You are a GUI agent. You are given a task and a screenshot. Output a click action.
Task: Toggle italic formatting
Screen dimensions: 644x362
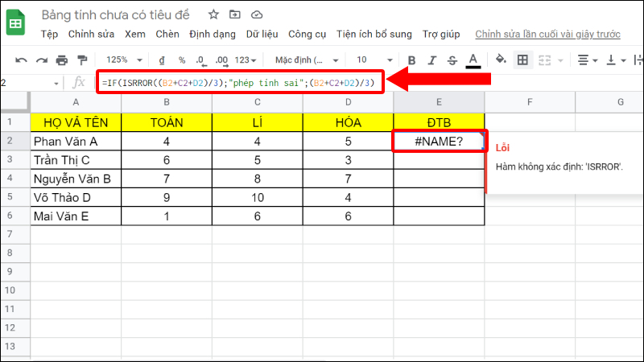tap(432, 60)
